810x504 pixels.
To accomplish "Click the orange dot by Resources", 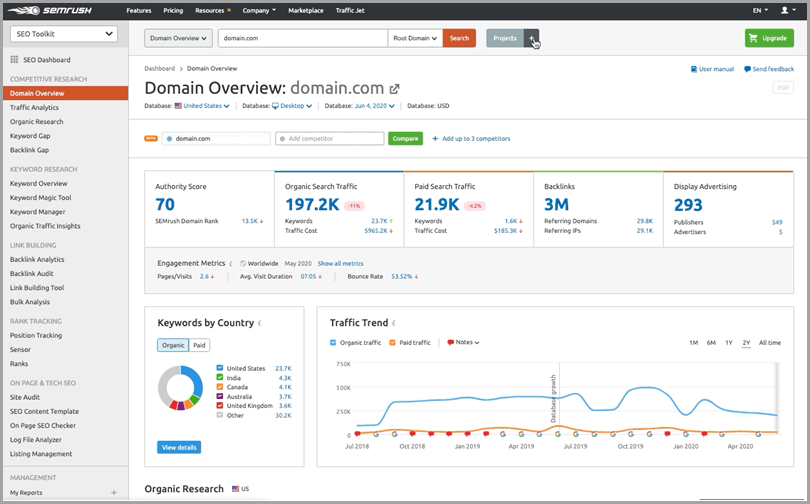I will click(x=229, y=10).
